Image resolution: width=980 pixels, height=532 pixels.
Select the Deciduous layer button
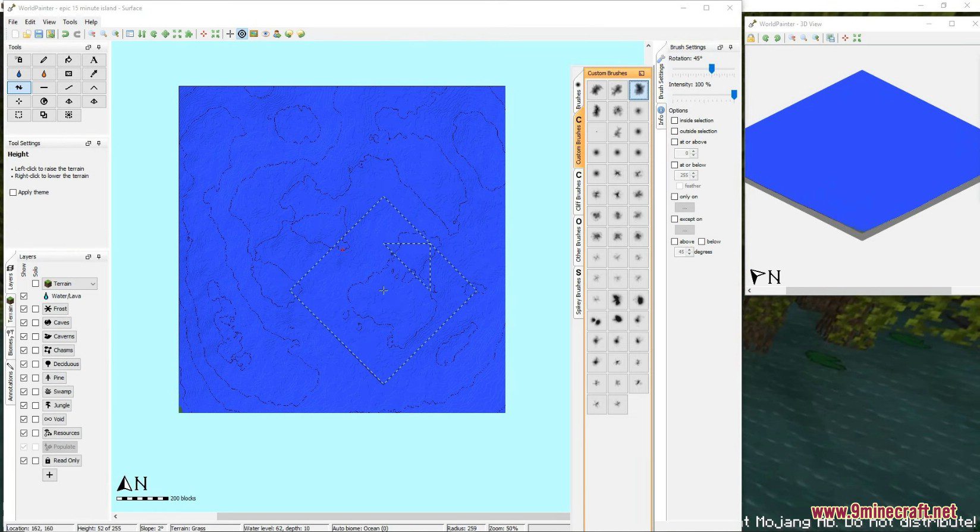point(62,364)
